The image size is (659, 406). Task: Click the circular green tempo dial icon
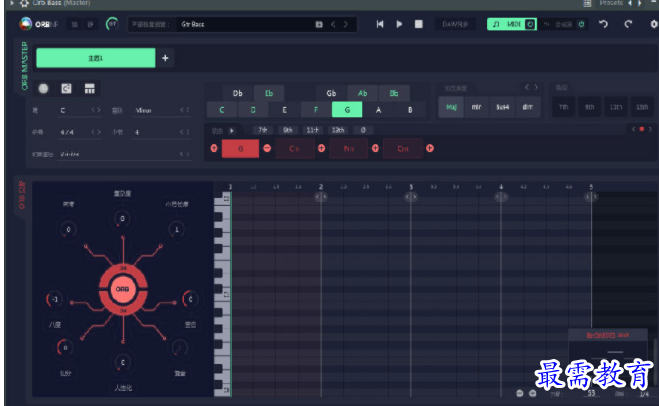[x=112, y=24]
